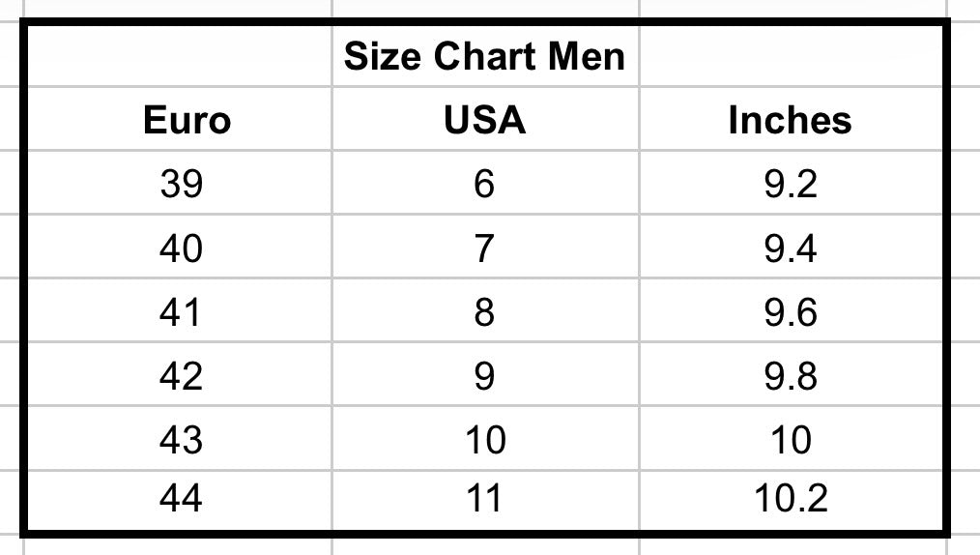
Task: Select the 'Inches' header cell
Action: 790,120
